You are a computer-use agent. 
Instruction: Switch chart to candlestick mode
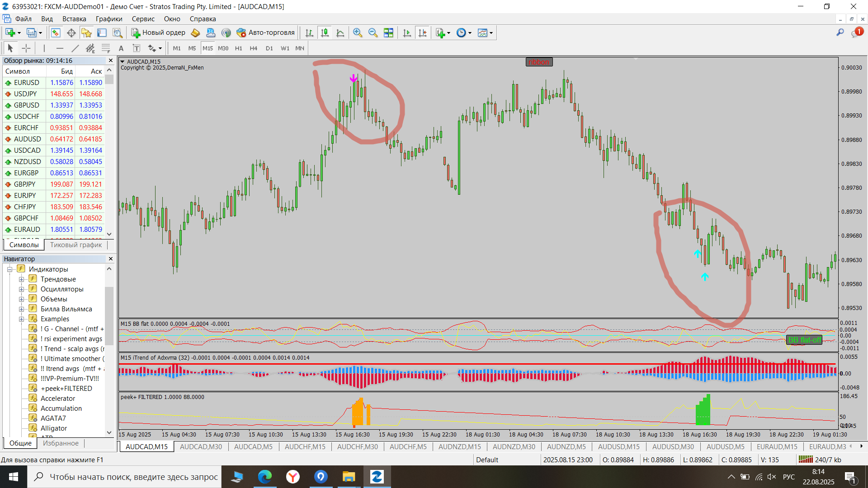325,33
